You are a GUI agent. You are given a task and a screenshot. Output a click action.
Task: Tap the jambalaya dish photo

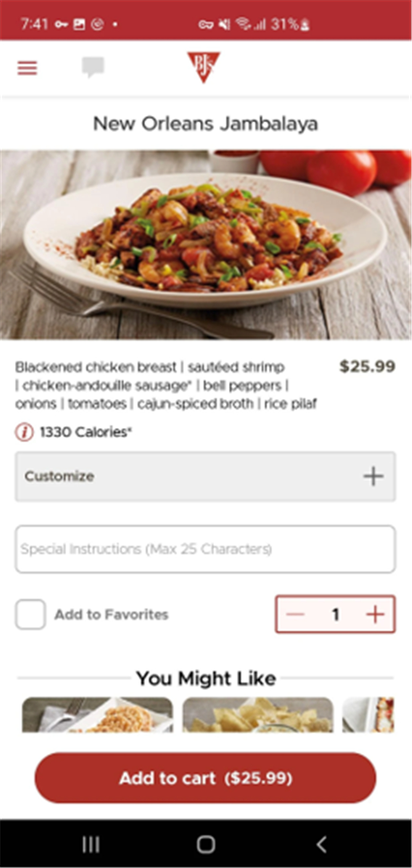(x=205, y=245)
